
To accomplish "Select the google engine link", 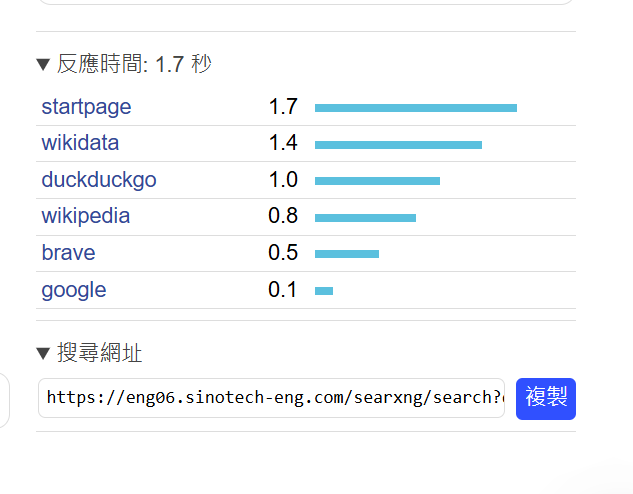I will (74, 290).
